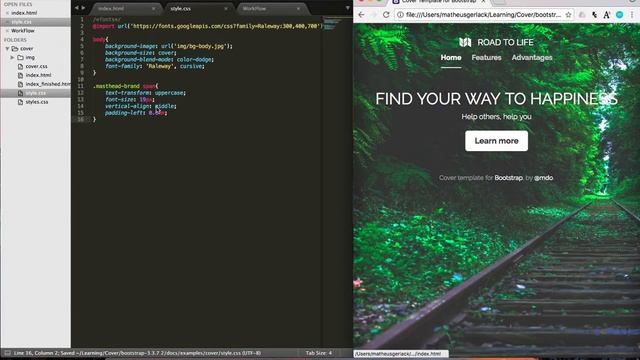Click the .masthead-brand selector line
Screen dimensions: 640x360
coord(126,86)
